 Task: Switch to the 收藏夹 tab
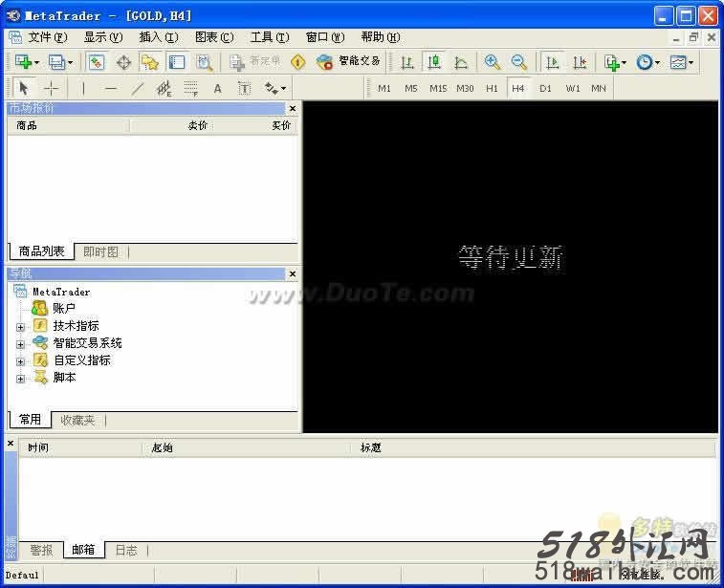[x=77, y=420]
